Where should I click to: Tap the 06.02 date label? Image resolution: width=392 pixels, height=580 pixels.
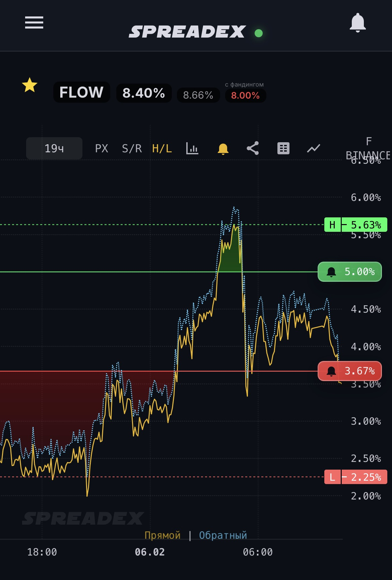[150, 552]
